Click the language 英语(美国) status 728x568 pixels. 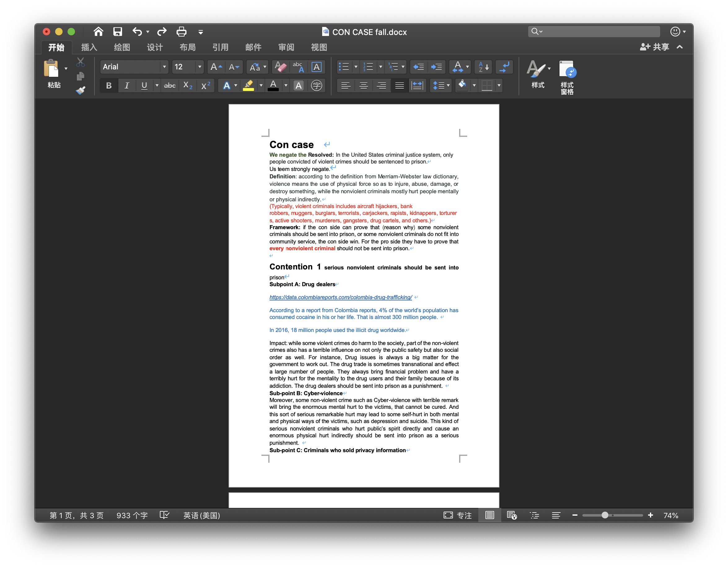(202, 515)
